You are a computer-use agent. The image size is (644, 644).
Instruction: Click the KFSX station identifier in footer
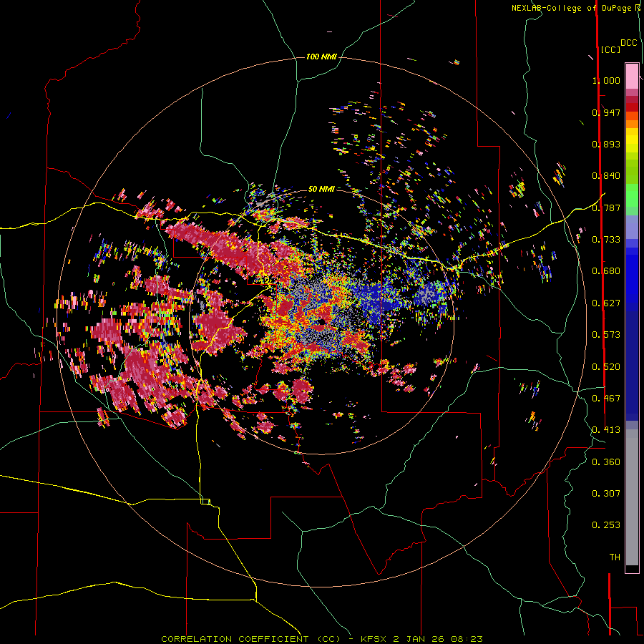click(374, 639)
